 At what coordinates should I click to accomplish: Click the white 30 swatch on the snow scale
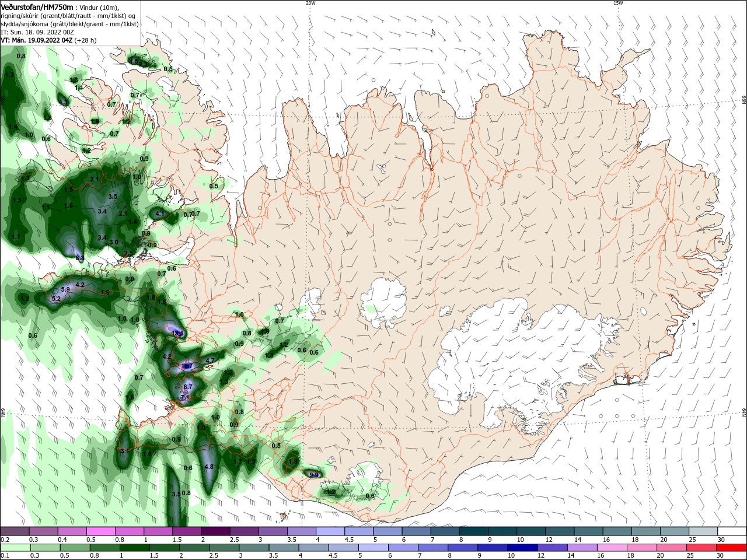point(731,531)
